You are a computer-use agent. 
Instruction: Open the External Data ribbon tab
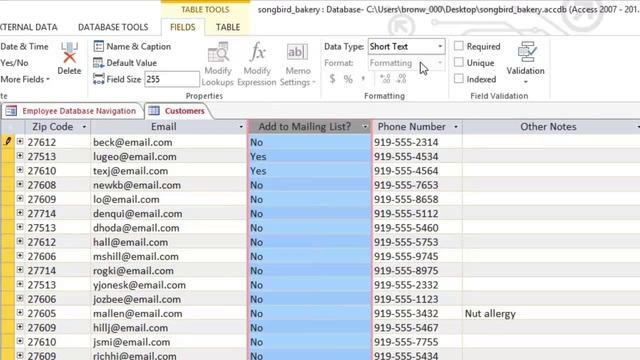pos(29,27)
